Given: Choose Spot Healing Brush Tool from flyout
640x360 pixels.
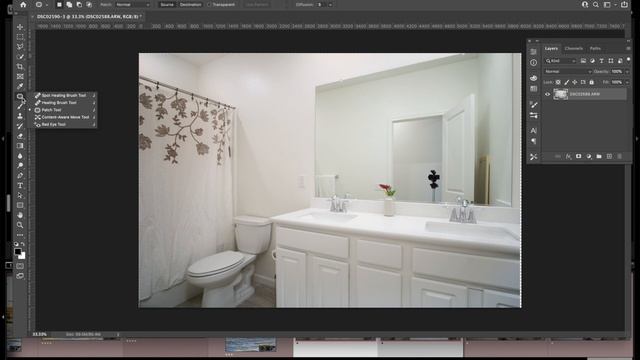Looking at the screenshot, I should 64,95.
